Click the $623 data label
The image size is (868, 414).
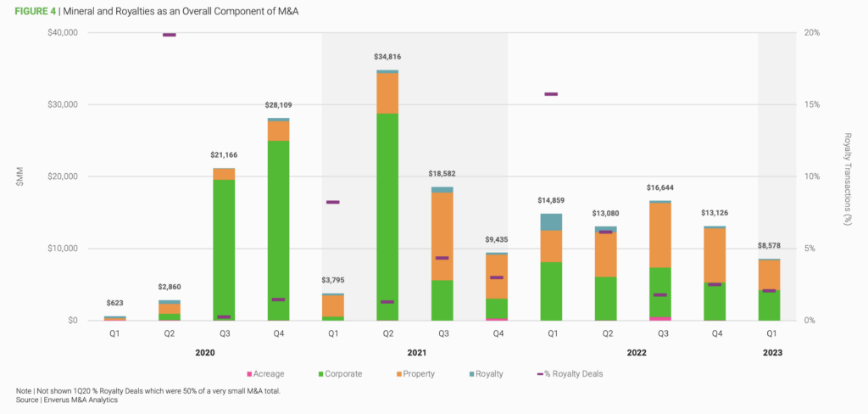click(x=114, y=303)
